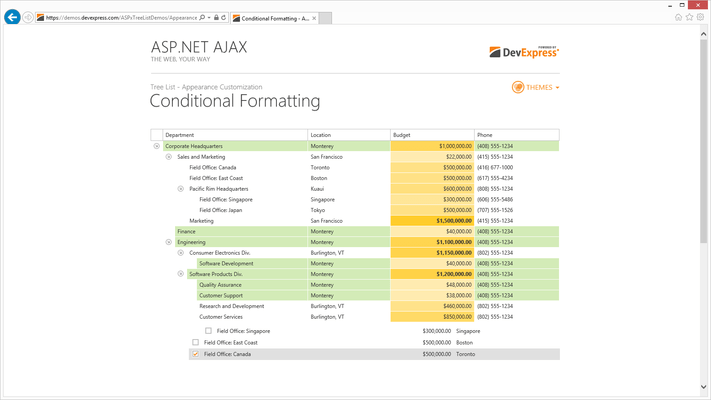The image size is (711, 400).
Task: Click the refresh icon in address bar
Action: [223, 18]
